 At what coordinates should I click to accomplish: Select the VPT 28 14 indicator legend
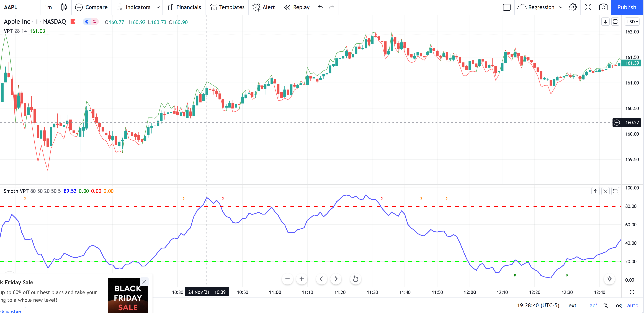(15, 31)
